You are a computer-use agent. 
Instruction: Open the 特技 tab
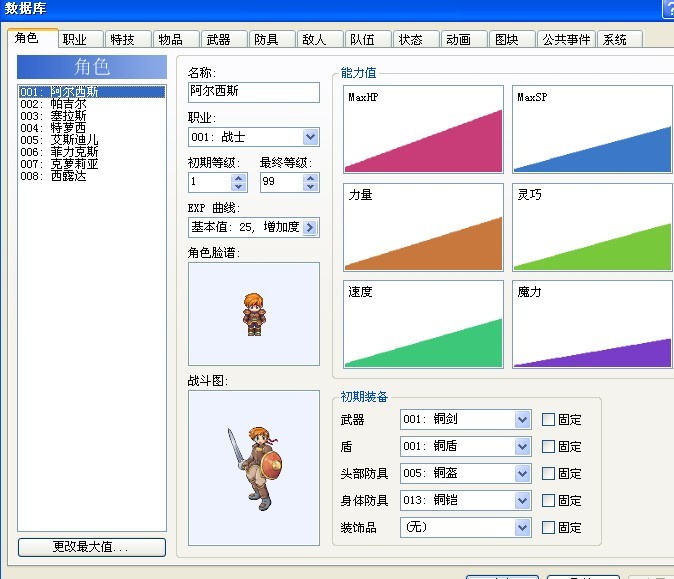pyautogui.click(x=129, y=40)
